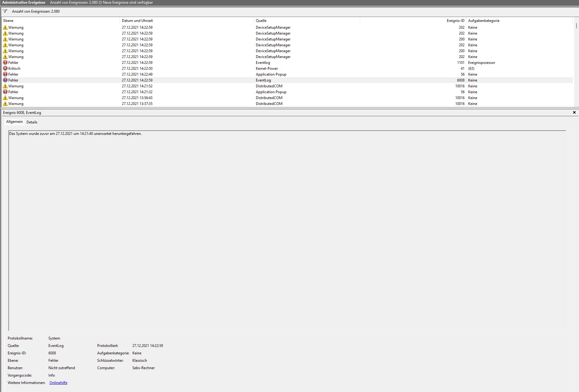
Task: Sort by the Ereignis-ID column header
Action: (413, 21)
